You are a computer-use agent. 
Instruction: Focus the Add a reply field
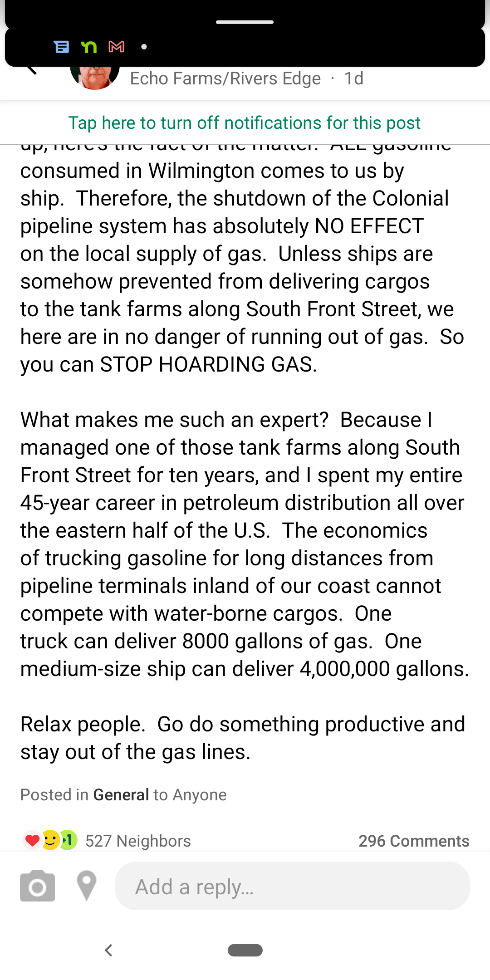click(x=292, y=886)
